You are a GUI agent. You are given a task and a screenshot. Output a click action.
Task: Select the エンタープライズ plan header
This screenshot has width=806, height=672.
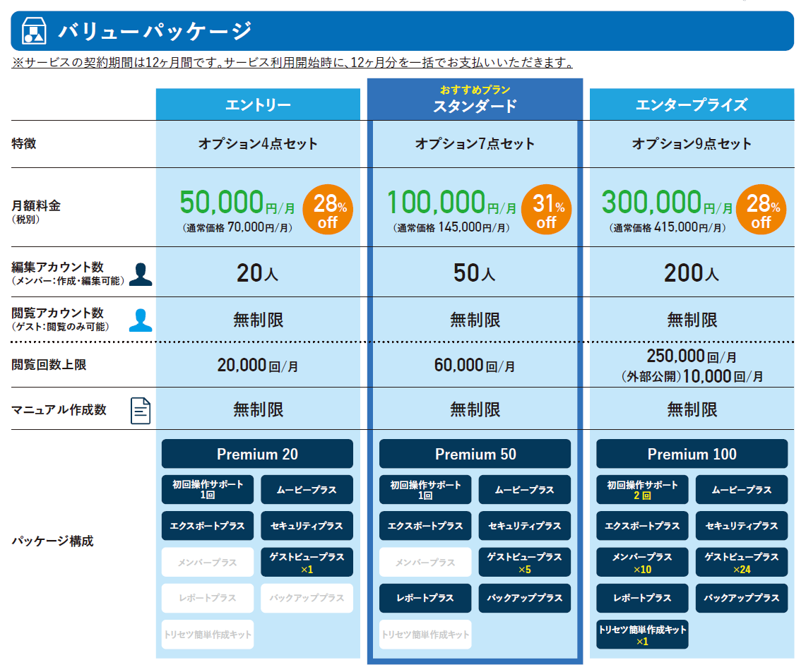pyautogui.click(x=692, y=105)
